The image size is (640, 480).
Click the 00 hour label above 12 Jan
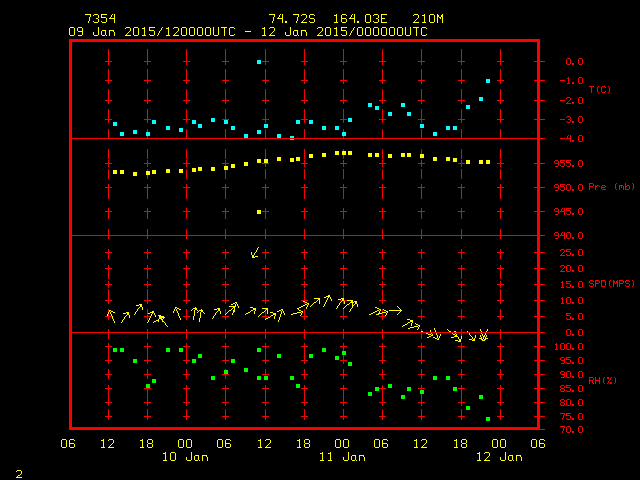click(x=499, y=444)
